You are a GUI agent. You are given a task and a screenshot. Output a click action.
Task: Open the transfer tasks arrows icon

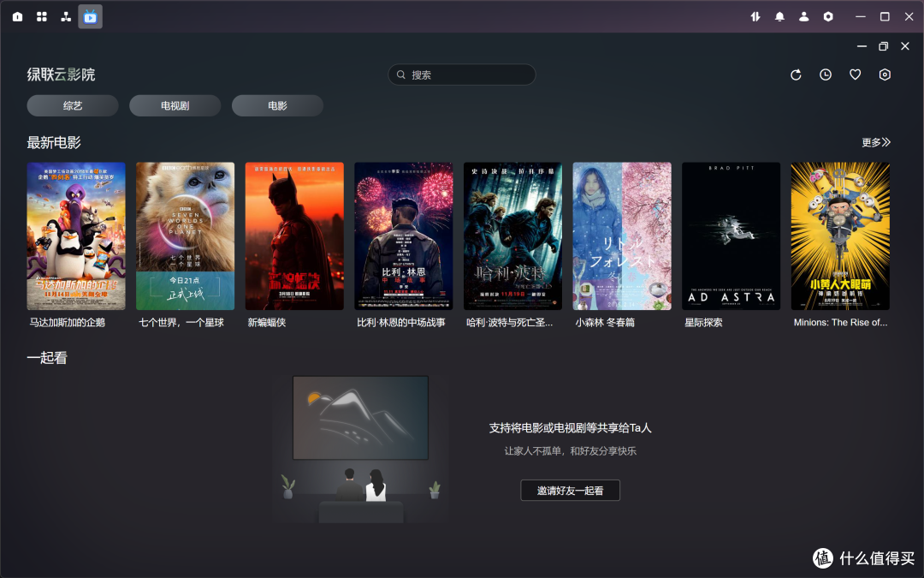click(755, 16)
